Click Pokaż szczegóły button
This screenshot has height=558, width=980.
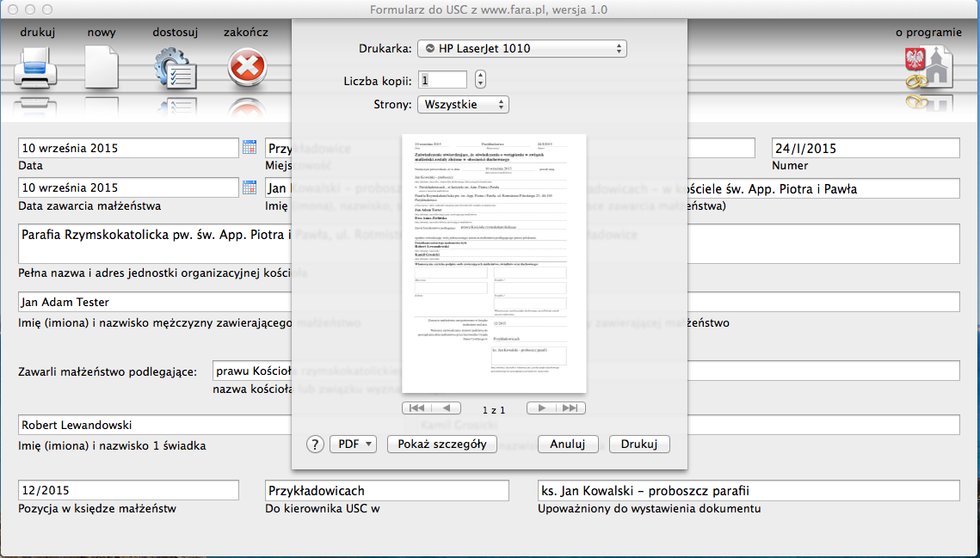(442, 445)
